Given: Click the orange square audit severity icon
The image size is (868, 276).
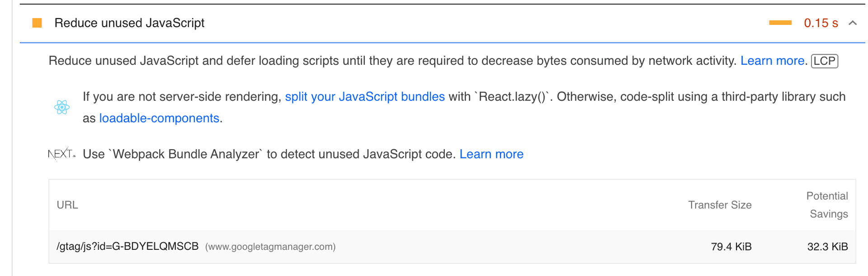Looking at the screenshot, I should pos(37,23).
